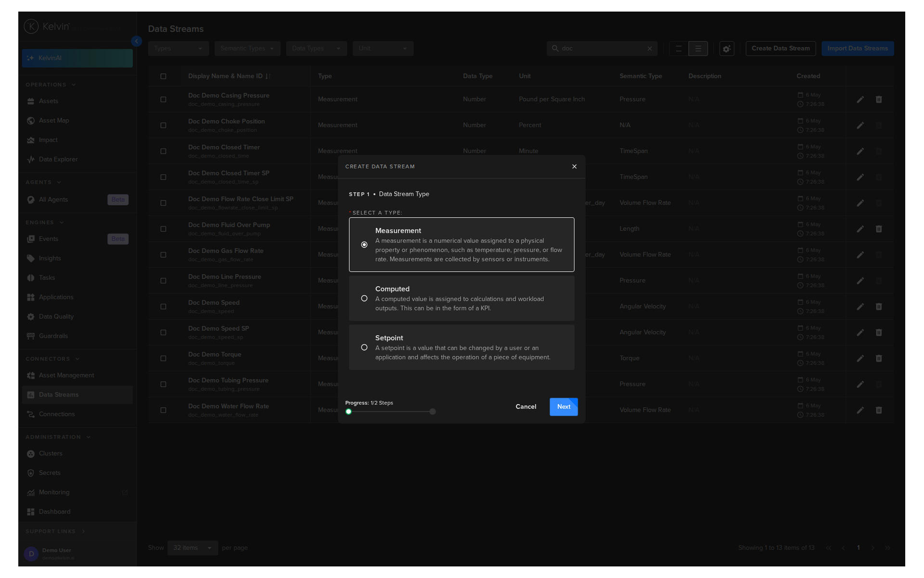The image size is (924, 578).
Task: Select the Measurement type radio button
Action: [364, 245]
